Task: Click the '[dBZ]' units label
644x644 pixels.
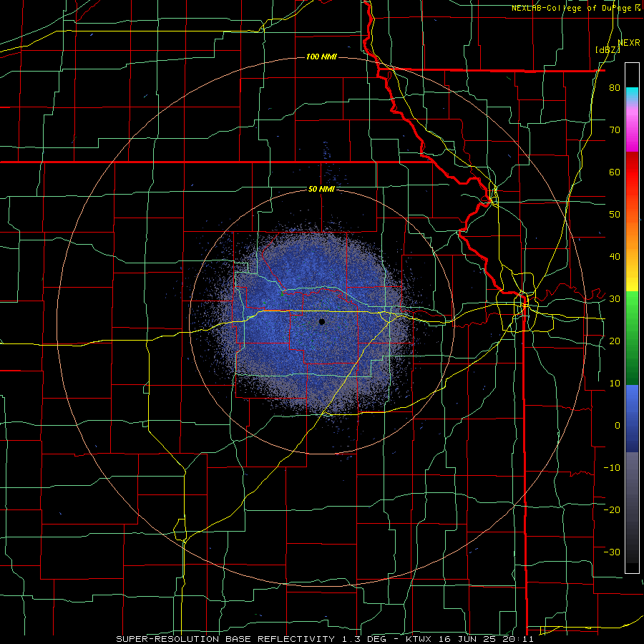Action: (x=608, y=49)
